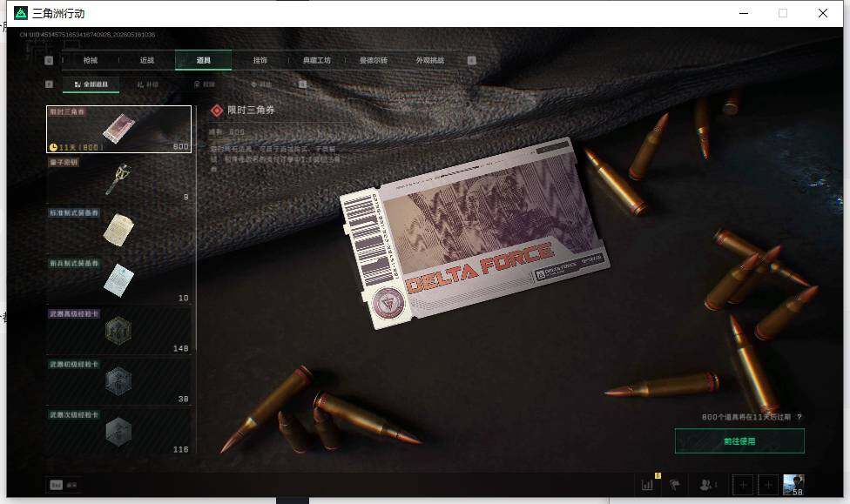Click the flag icon in bottom bar

pyautogui.click(x=675, y=485)
